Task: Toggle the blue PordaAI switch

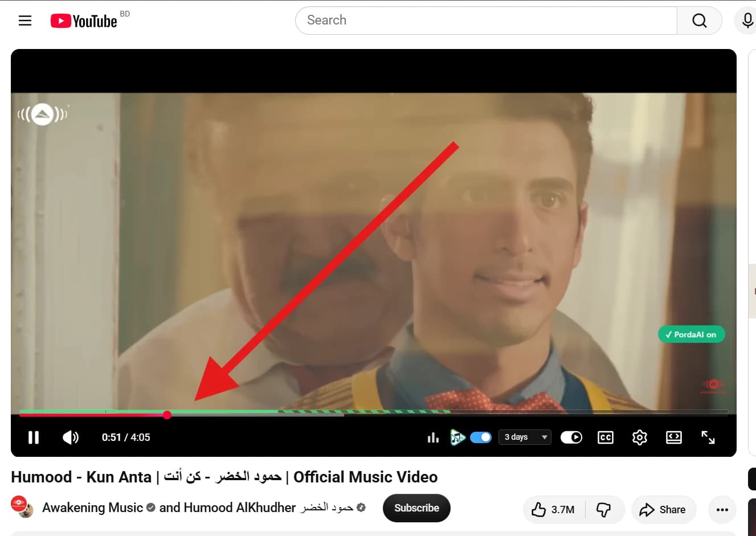Action: click(481, 437)
